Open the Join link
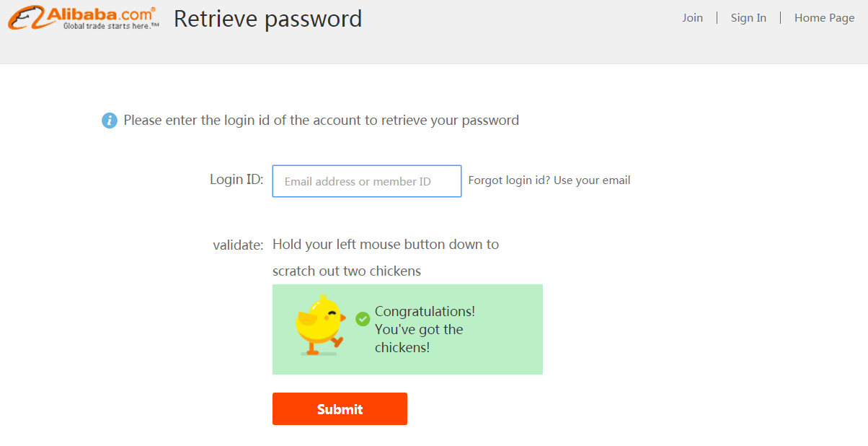Image resolution: width=868 pixels, height=446 pixels. [692, 18]
